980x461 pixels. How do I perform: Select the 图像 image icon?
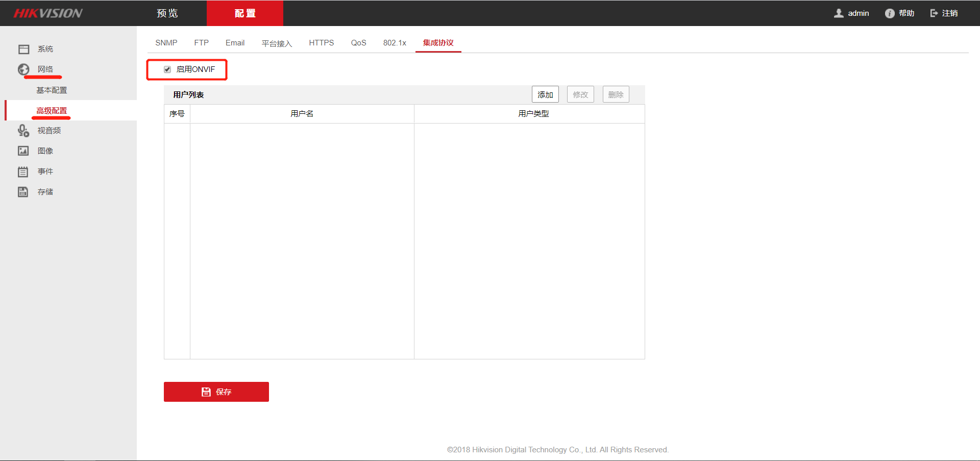23,151
